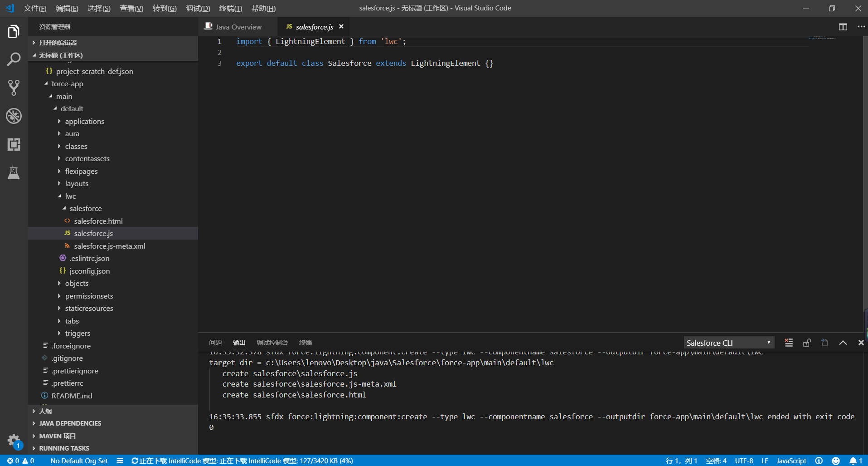Click the code minimap in editor
This screenshot has height=466, width=868.
tap(822, 38)
